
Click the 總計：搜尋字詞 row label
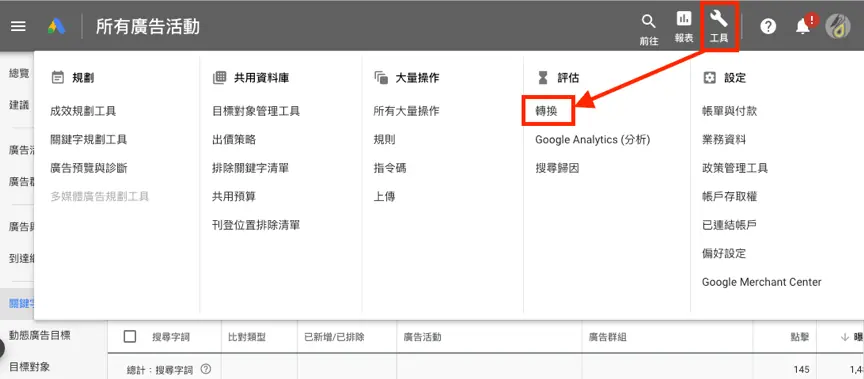click(159, 369)
